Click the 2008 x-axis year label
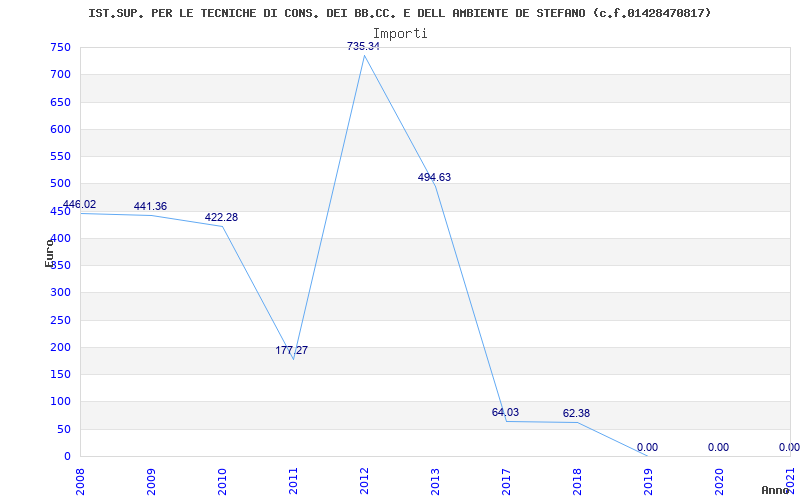800x500 pixels. pyautogui.click(x=80, y=482)
